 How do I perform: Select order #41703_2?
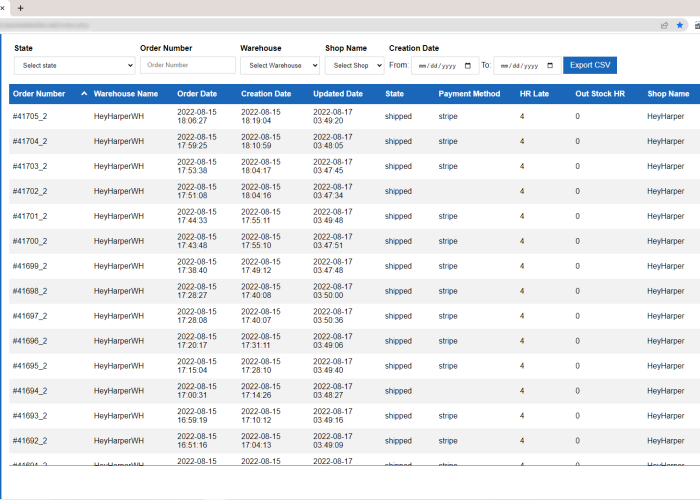pyautogui.click(x=30, y=167)
